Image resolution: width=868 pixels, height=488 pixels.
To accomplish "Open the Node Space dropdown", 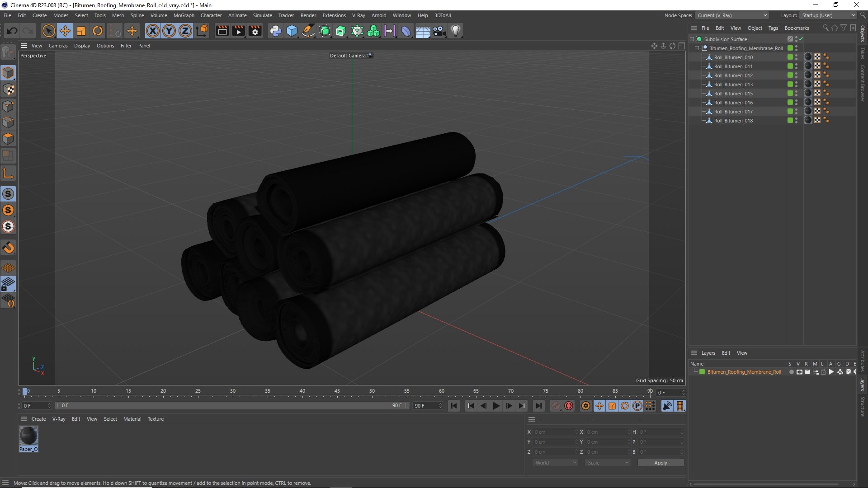I will pos(732,15).
